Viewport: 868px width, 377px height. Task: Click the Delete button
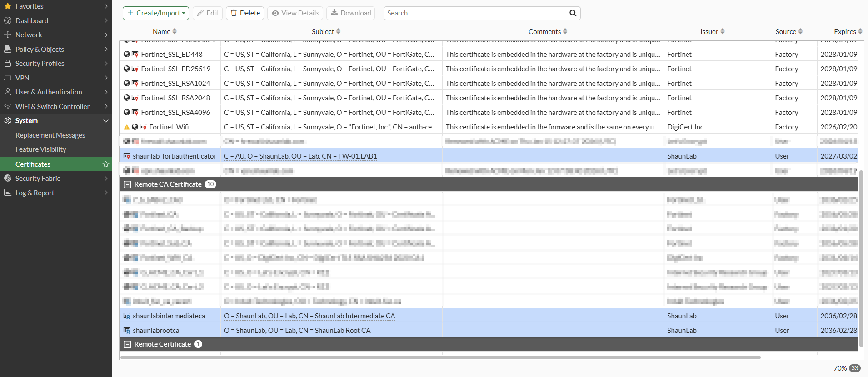tap(245, 13)
